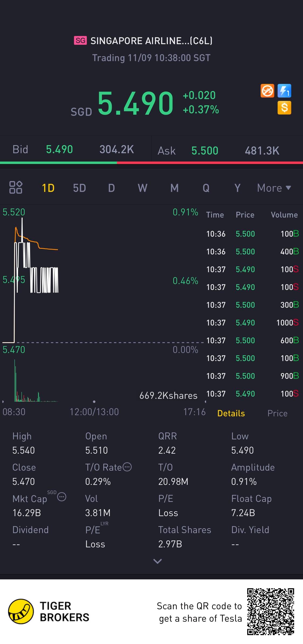
Task: Switch to quarterly Q chart tab
Action: [x=206, y=188]
